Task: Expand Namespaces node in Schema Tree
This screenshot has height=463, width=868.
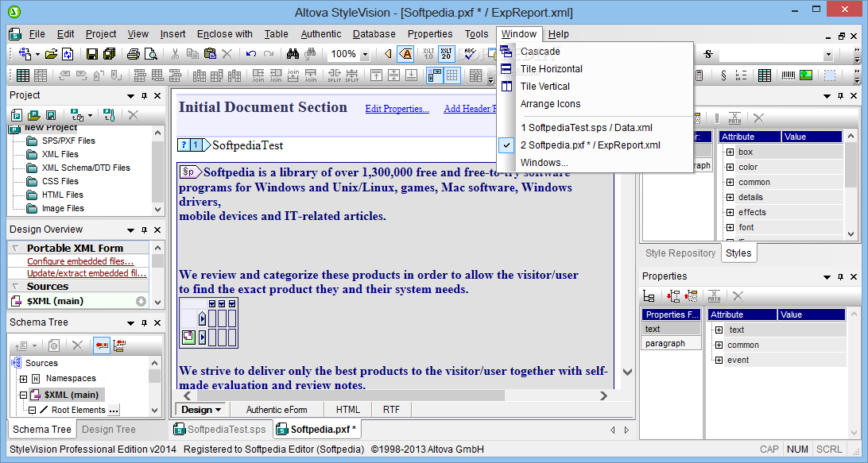Action: pos(23,379)
